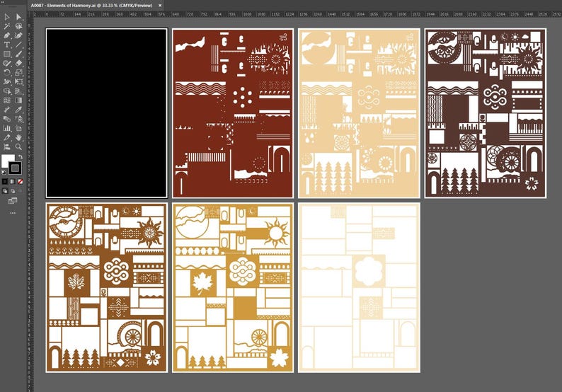The width and height of the screenshot is (562, 392).
Task: Choose the Eraser tool
Action: [x=18, y=64]
